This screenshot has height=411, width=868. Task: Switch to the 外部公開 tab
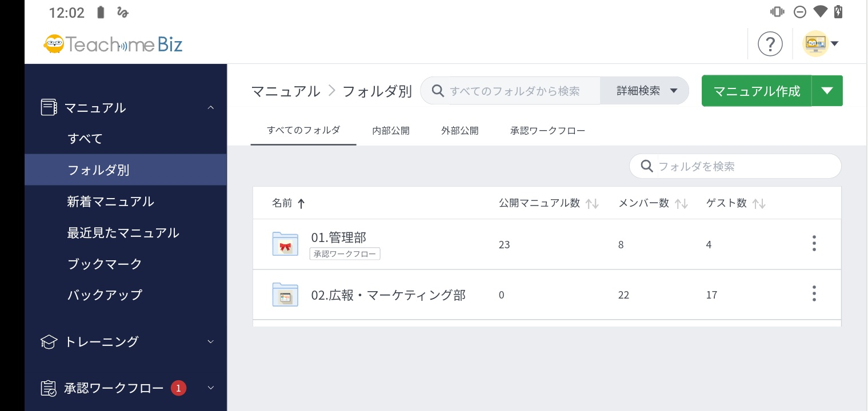[x=459, y=131]
